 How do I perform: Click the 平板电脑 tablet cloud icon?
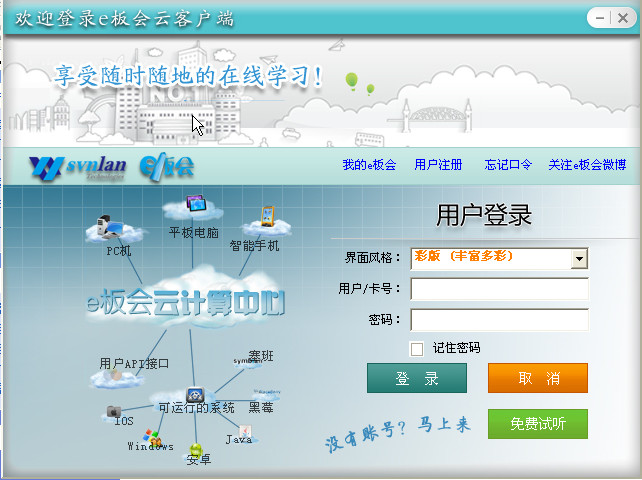click(193, 207)
